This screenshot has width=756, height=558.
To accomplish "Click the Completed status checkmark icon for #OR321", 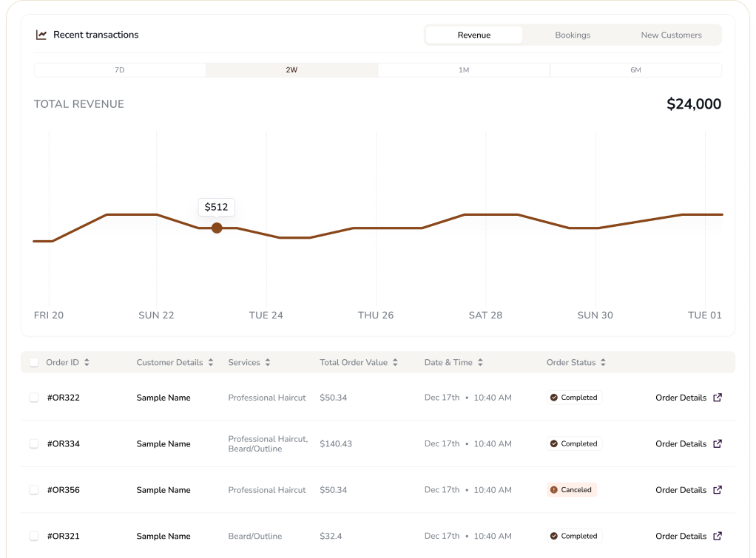I will (x=553, y=536).
